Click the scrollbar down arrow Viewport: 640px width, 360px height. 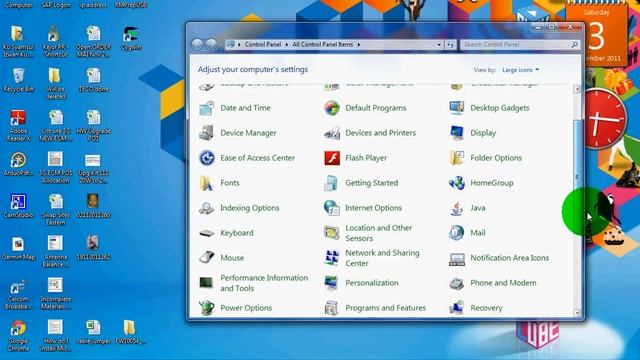click(x=577, y=313)
